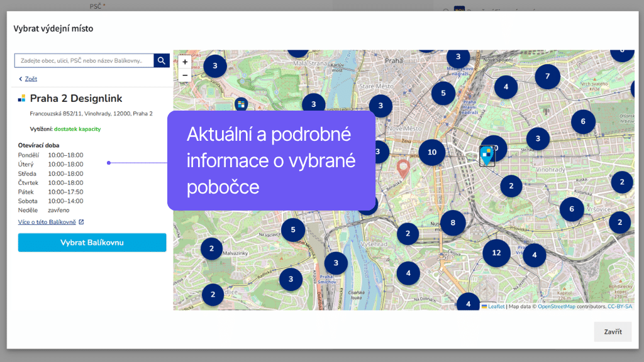Viewport: 644px width, 362px height.
Task: Open the CC-BY-SA license link
Action: pos(619,307)
